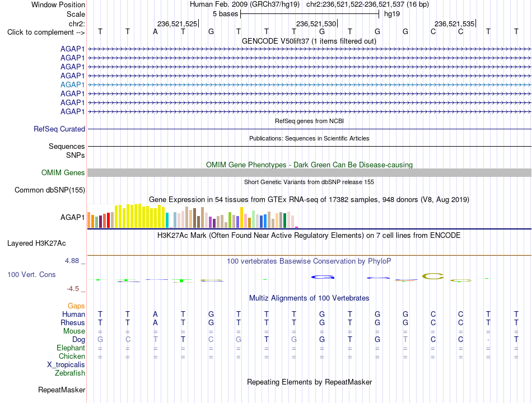Image resolution: width=532 pixels, height=403 pixels.
Task: Open 'Repeating Elements by RepeatMasker' track title
Action: point(309,382)
